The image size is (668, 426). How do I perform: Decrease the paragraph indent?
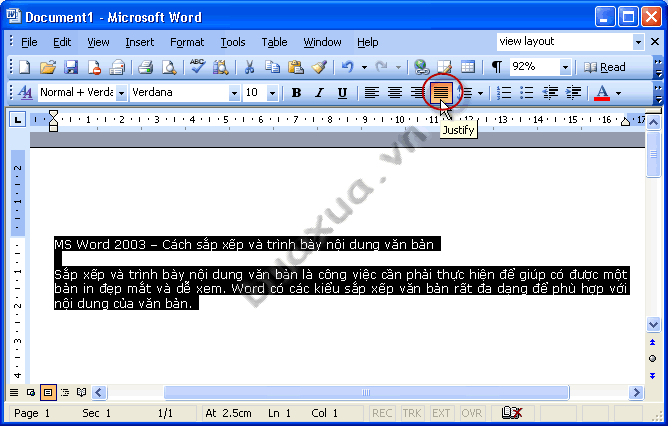point(550,92)
